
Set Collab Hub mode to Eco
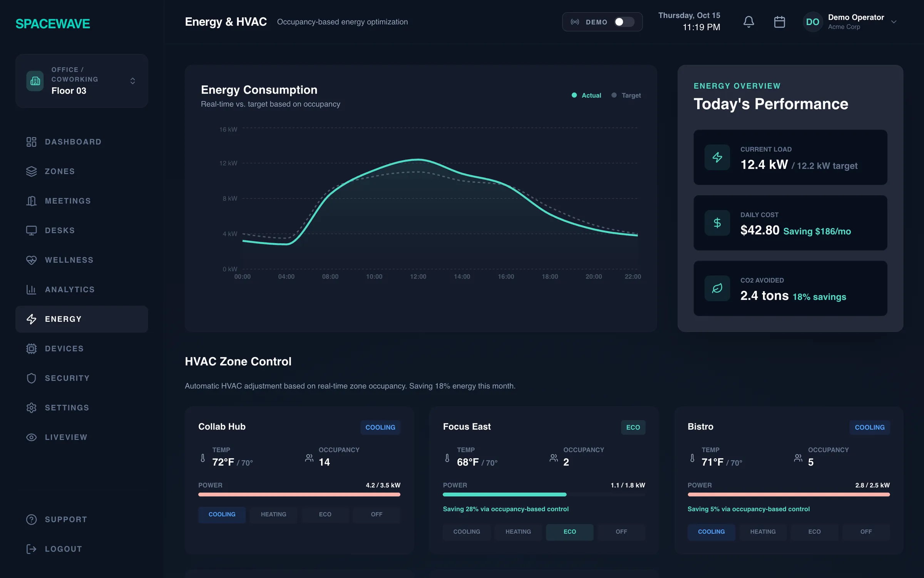325,514
